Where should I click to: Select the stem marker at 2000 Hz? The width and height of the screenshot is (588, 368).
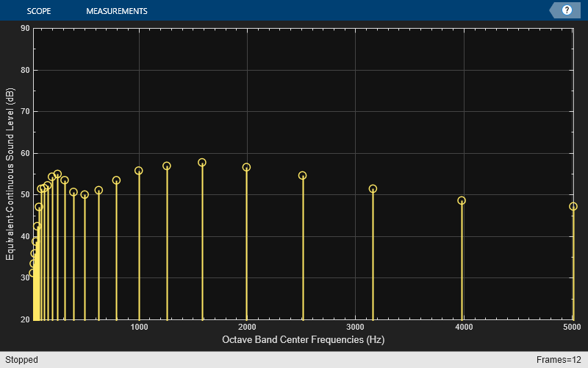(x=246, y=167)
